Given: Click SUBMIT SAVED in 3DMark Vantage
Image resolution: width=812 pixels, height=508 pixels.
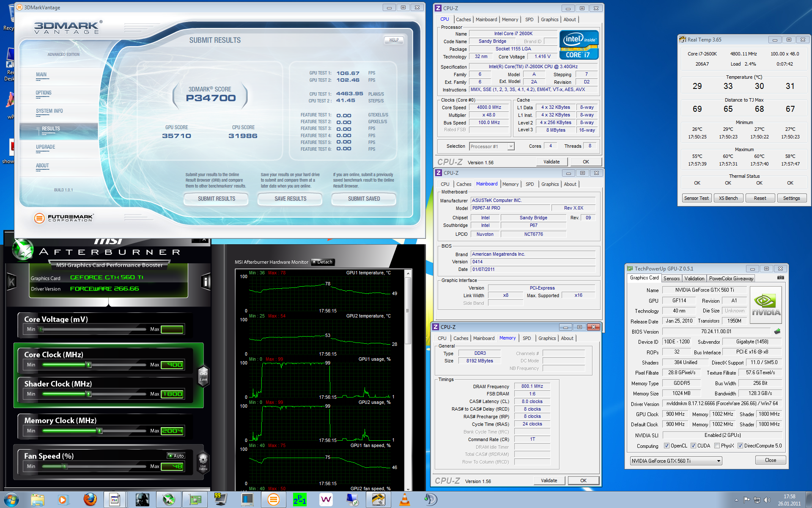Looking at the screenshot, I should click(364, 199).
